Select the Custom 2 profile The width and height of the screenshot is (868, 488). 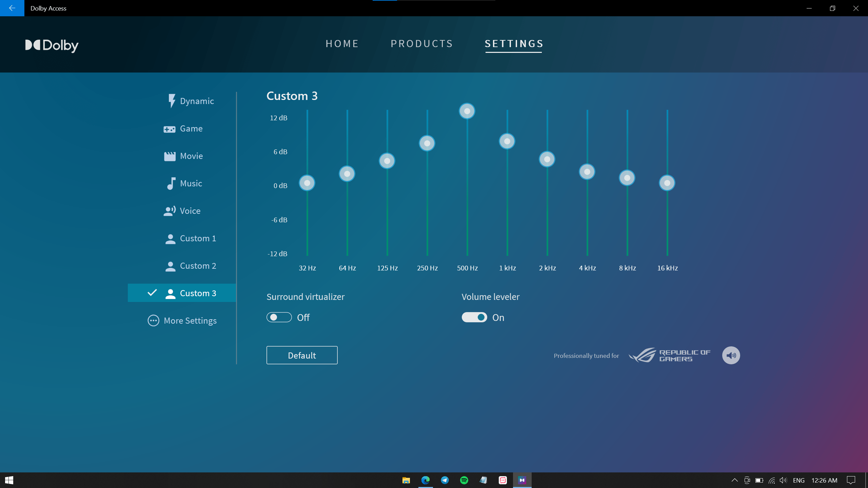pyautogui.click(x=190, y=266)
